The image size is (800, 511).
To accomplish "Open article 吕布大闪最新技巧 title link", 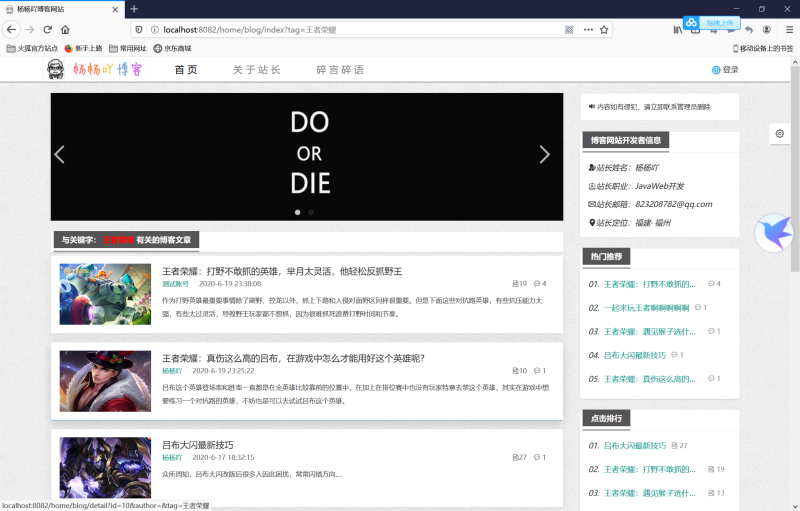I will [x=198, y=445].
